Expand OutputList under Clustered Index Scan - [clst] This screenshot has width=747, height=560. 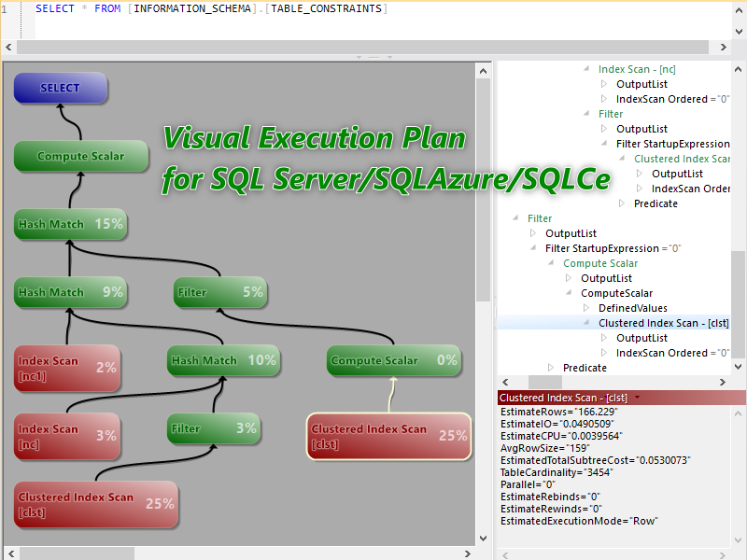click(x=604, y=338)
